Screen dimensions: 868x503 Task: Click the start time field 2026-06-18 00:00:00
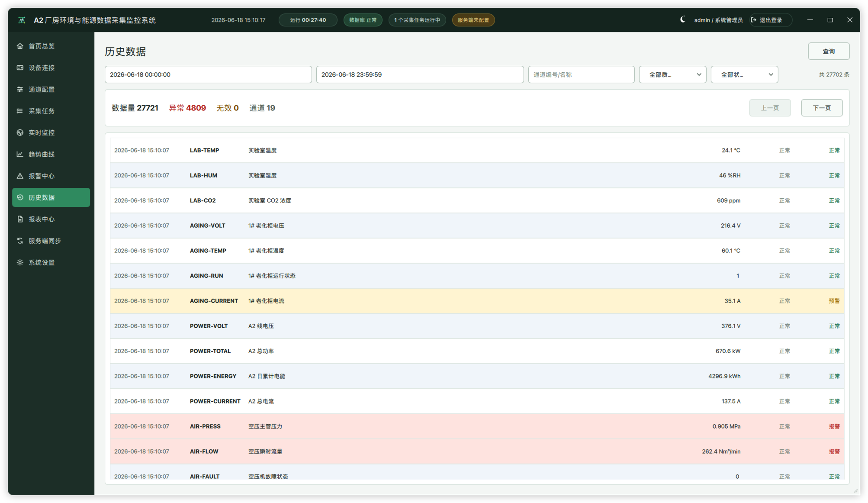click(208, 74)
